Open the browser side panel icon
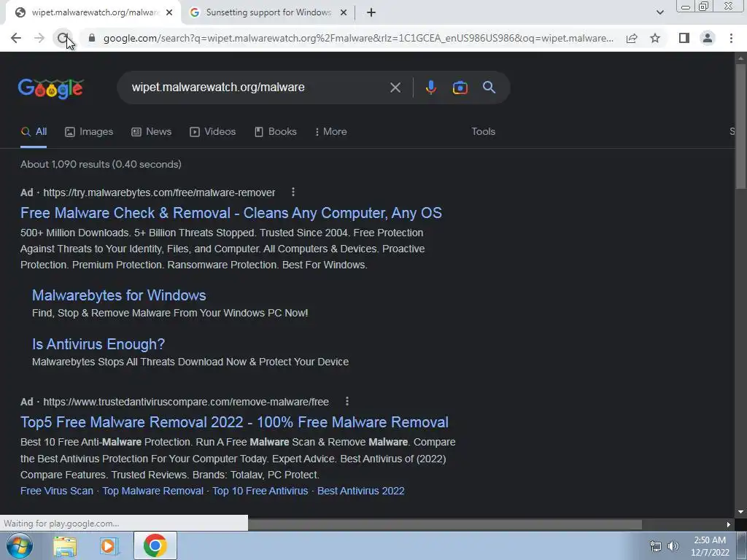The image size is (747, 560). coord(684,38)
